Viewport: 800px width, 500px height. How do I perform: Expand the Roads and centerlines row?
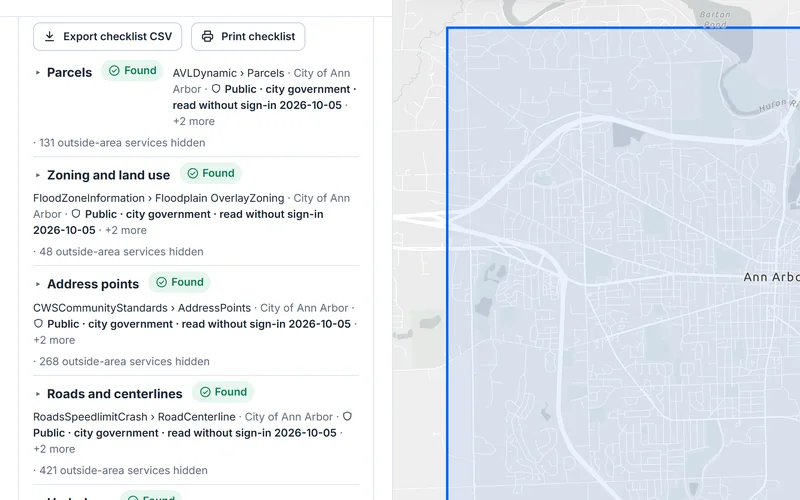[38, 394]
